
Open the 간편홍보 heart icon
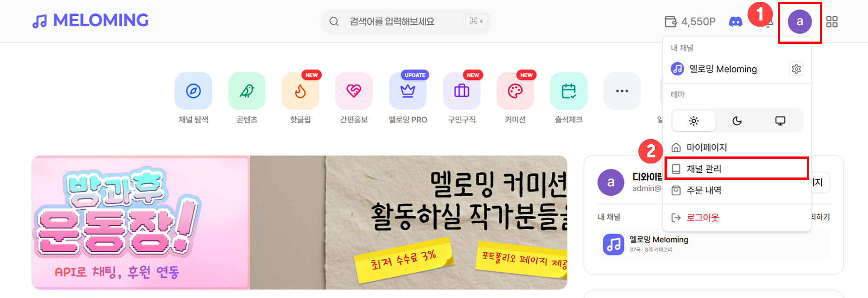(354, 91)
